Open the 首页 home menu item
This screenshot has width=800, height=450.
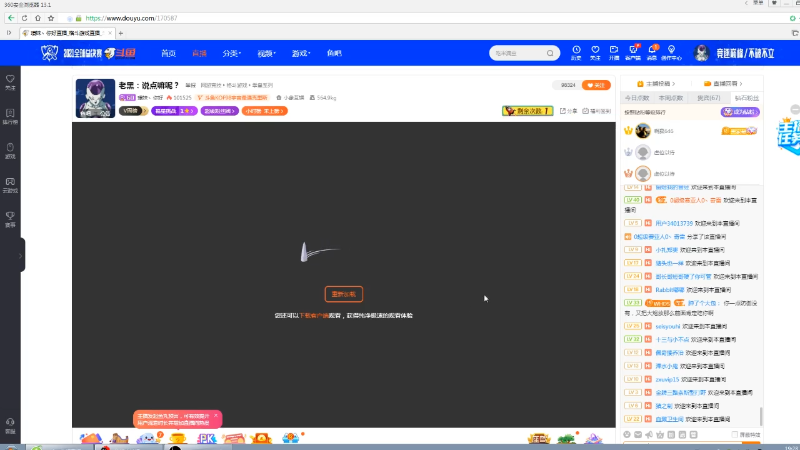coord(168,53)
